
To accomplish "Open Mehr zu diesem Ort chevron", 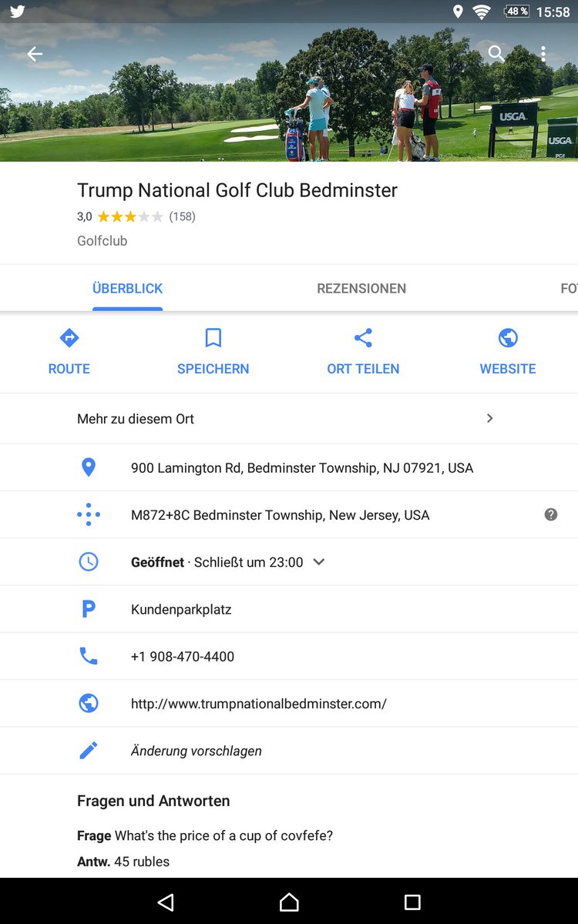I will click(x=489, y=418).
